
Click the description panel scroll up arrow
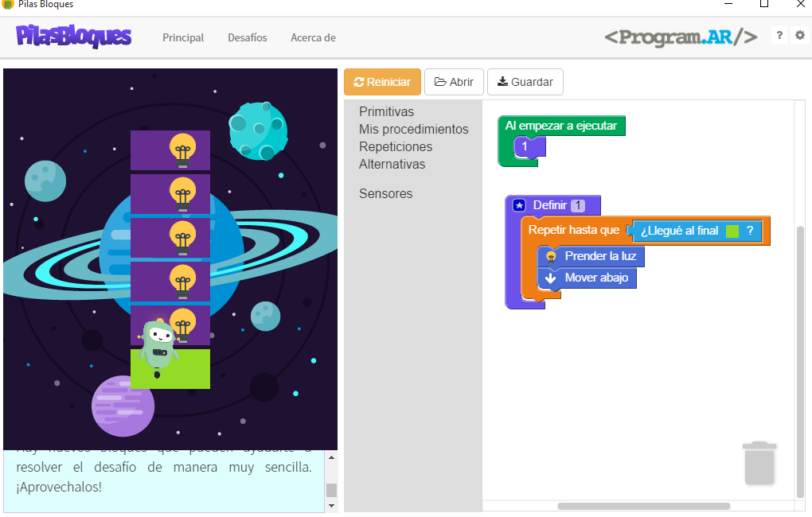[331, 457]
